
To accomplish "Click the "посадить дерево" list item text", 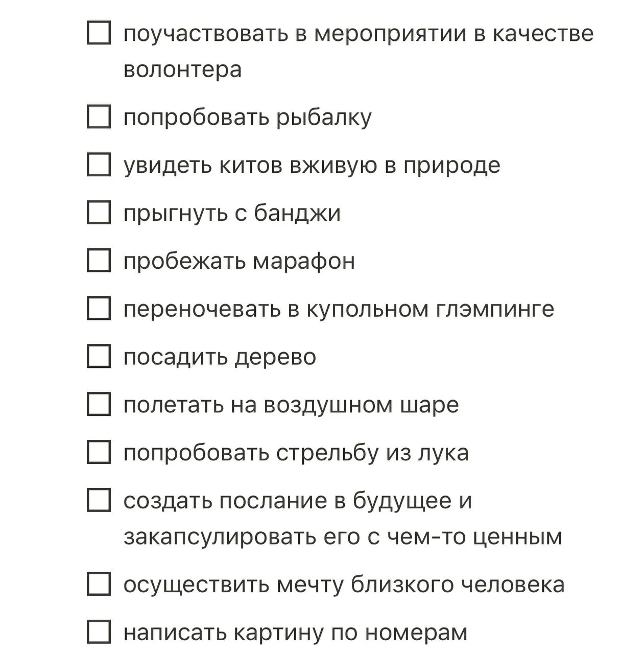I will [220, 357].
